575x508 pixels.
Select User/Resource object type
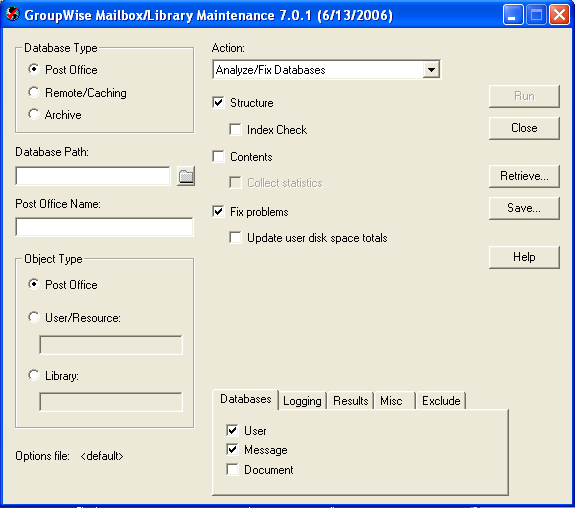(x=34, y=317)
